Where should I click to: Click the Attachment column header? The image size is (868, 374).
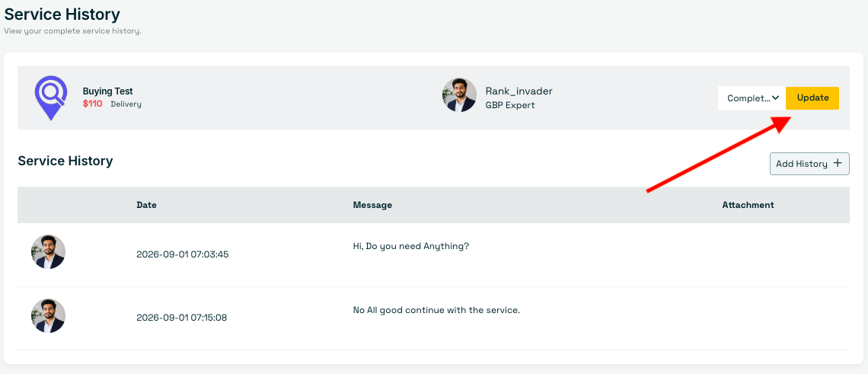click(748, 205)
